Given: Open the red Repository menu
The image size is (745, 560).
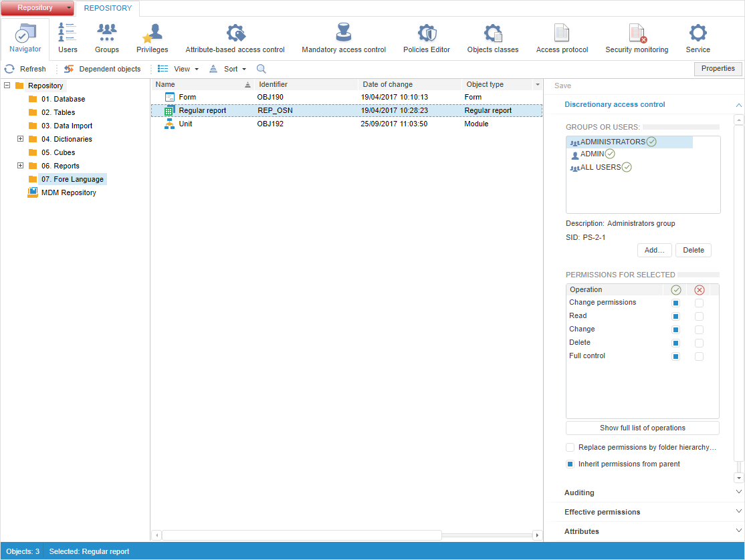Looking at the screenshot, I should pos(37,8).
